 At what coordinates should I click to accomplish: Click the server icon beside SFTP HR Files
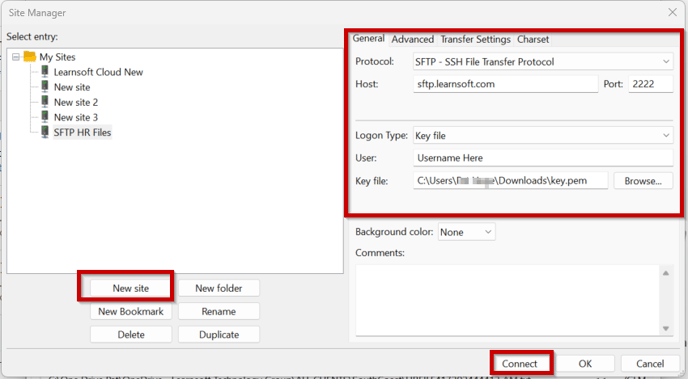[x=45, y=132]
